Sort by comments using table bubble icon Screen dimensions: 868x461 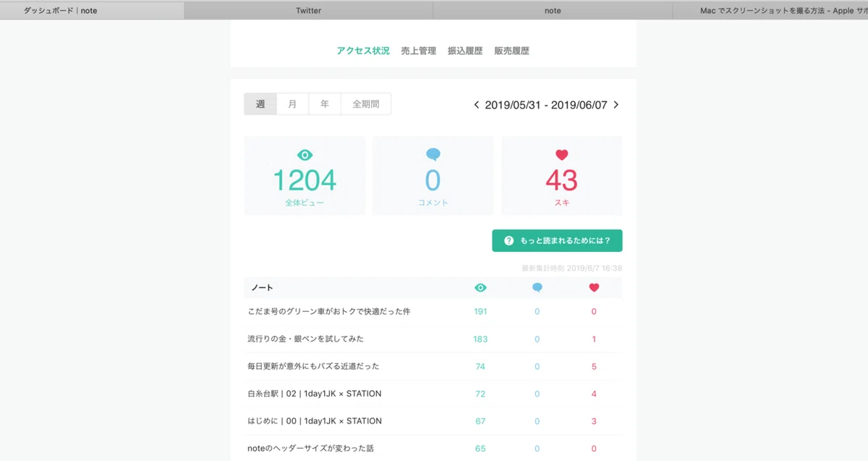(x=537, y=287)
